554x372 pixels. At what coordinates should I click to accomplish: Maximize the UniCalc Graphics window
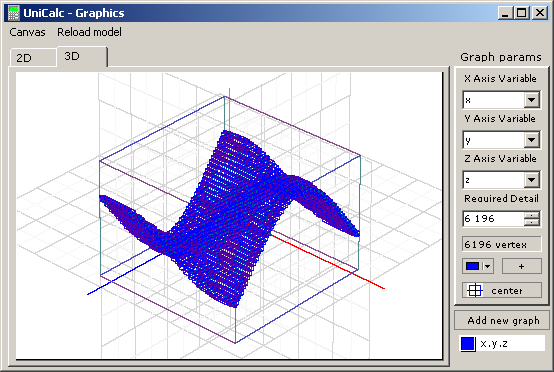522,13
